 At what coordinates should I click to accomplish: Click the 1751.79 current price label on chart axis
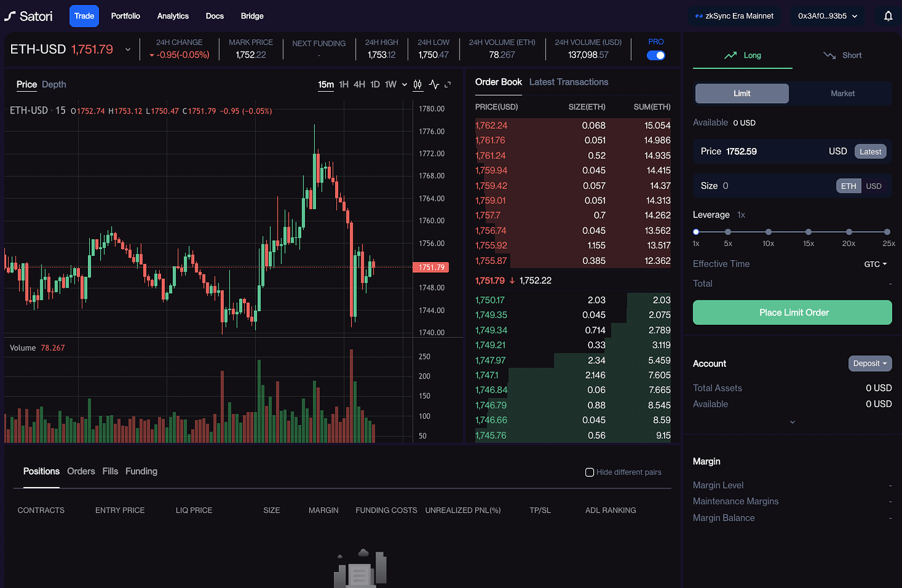(431, 268)
